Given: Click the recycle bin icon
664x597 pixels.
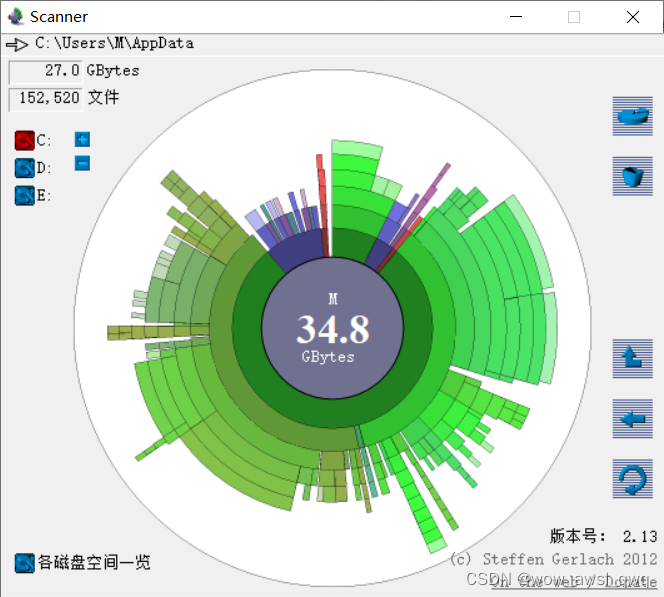Looking at the screenshot, I should (x=632, y=176).
